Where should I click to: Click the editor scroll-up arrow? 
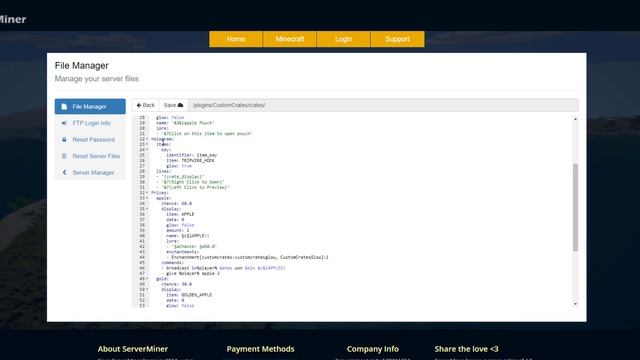[576, 119]
